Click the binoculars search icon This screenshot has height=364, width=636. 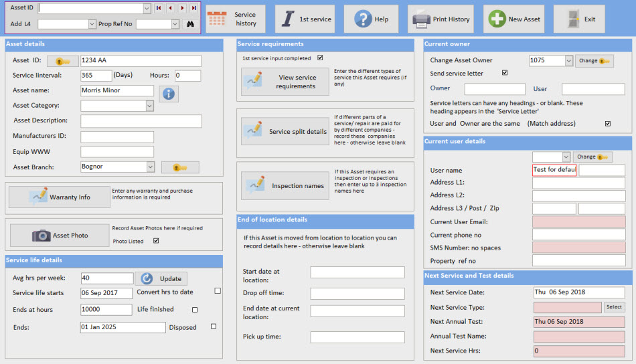coord(190,24)
